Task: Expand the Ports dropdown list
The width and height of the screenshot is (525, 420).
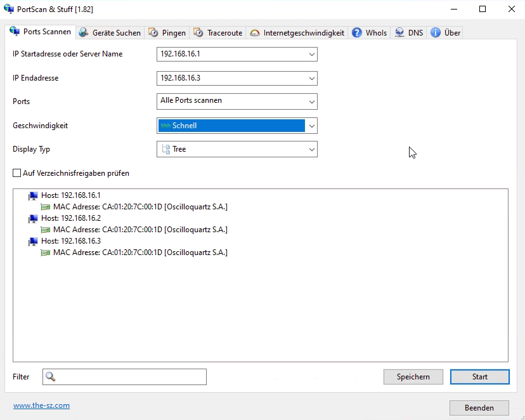Action: tap(311, 102)
